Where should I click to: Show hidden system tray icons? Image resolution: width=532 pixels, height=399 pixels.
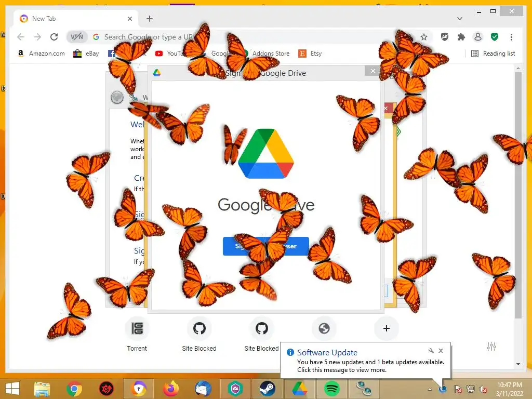(430, 389)
